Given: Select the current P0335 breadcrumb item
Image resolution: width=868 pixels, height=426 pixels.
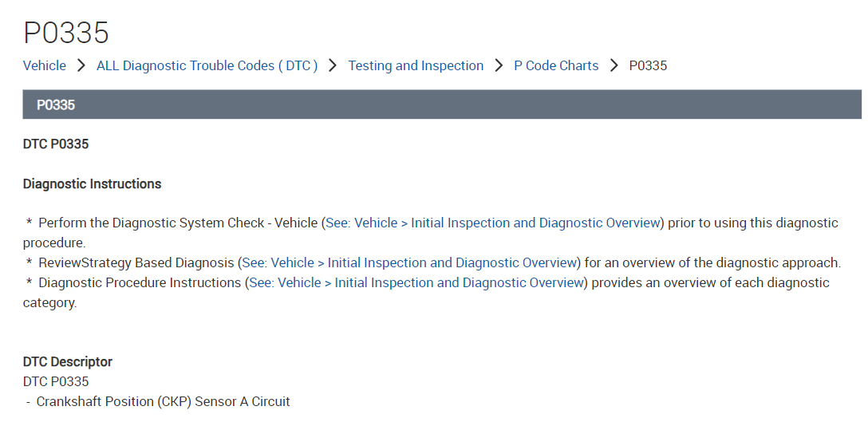Looking at the screenshot, I should [x=648, y=65].
